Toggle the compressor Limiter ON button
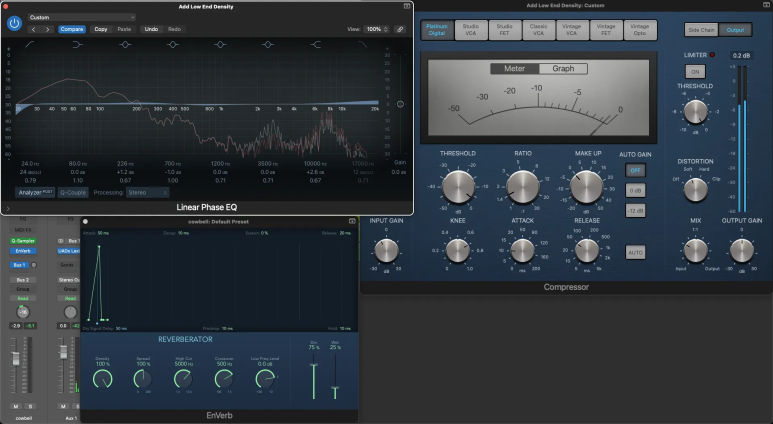The image size is (773, 424). [x=694, y=72]
